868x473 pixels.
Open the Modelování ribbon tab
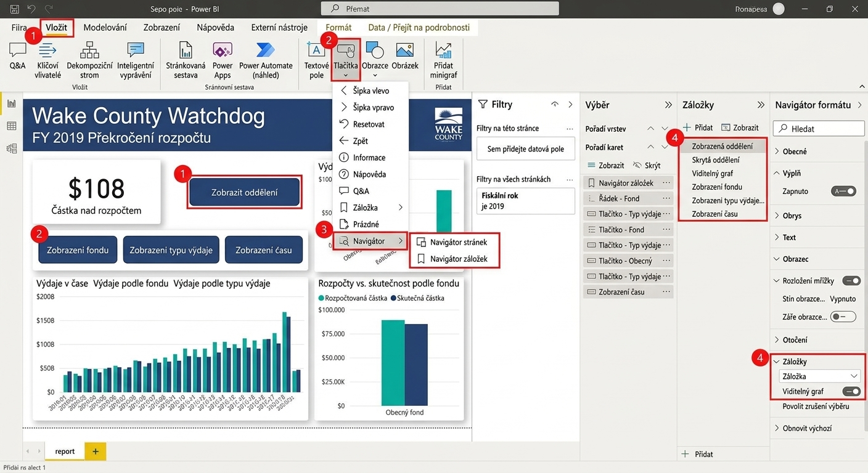click(x=105, y=27)
